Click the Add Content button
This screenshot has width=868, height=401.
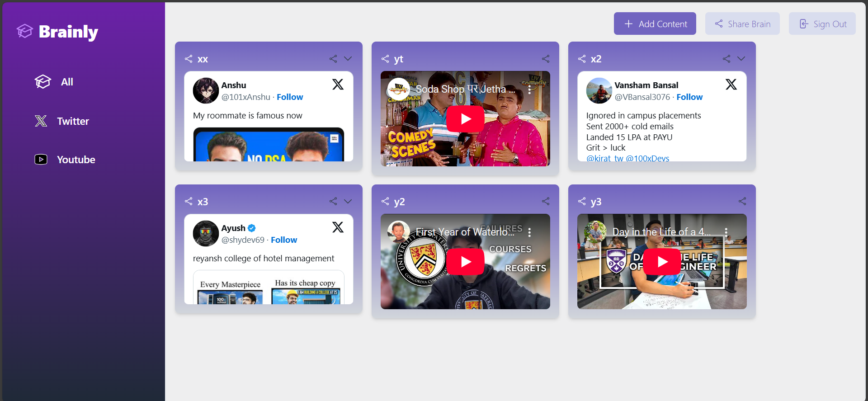[x=655, y=24]
